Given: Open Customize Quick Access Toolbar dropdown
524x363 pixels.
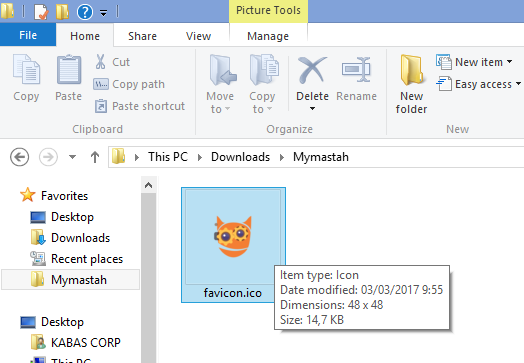Looking at the screenshot, I should 104,13.
